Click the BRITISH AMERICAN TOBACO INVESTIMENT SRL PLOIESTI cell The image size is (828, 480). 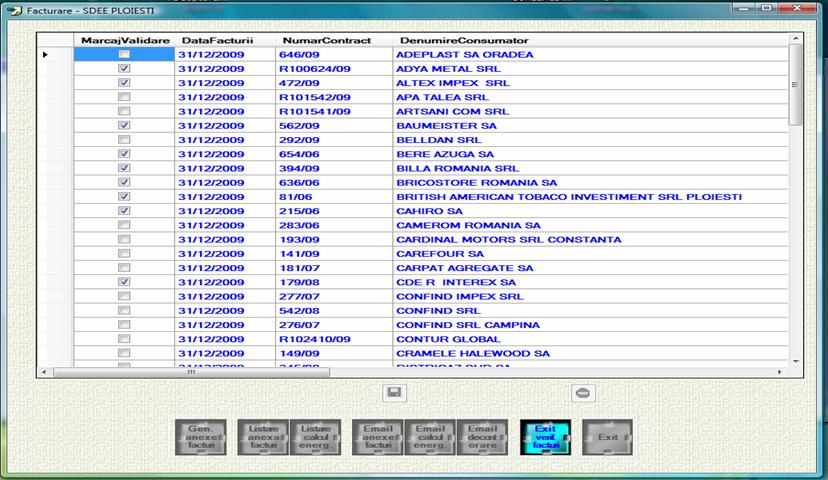(x=590, y=197)
